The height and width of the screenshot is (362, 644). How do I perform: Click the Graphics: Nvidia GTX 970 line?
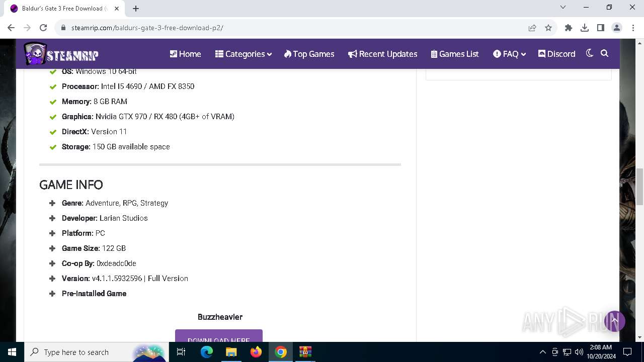point(148,117)
